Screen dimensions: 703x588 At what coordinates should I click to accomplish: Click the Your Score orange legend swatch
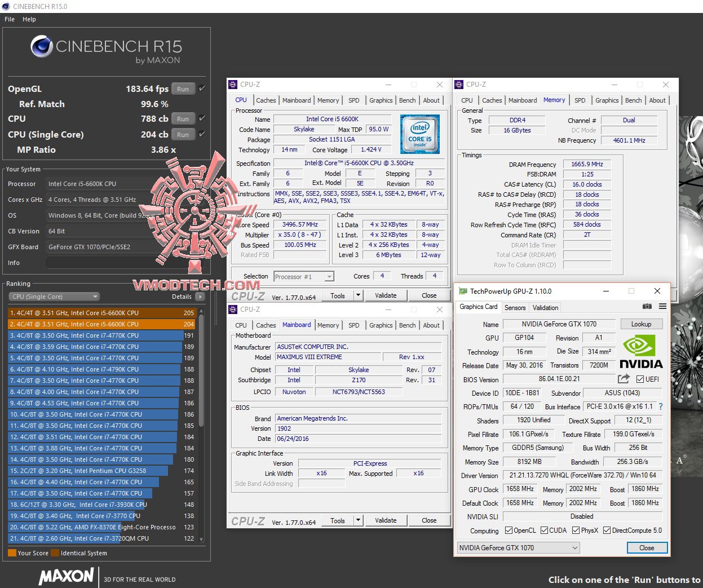point(12,553)
